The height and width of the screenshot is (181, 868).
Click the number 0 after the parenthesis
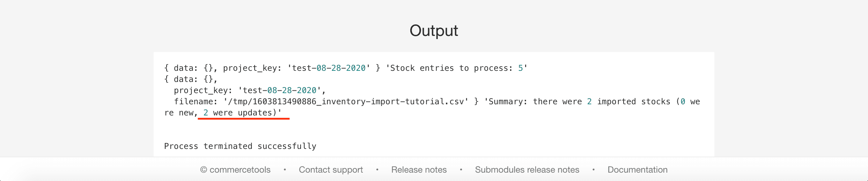(x=683, y=101)
